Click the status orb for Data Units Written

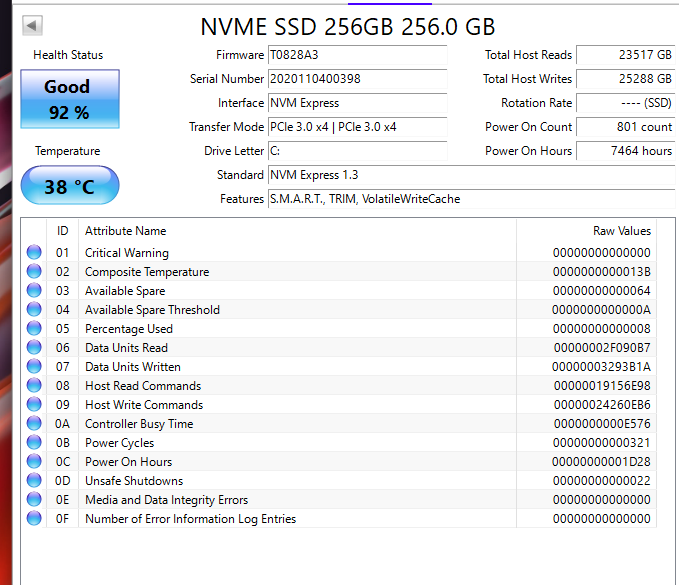34,367
